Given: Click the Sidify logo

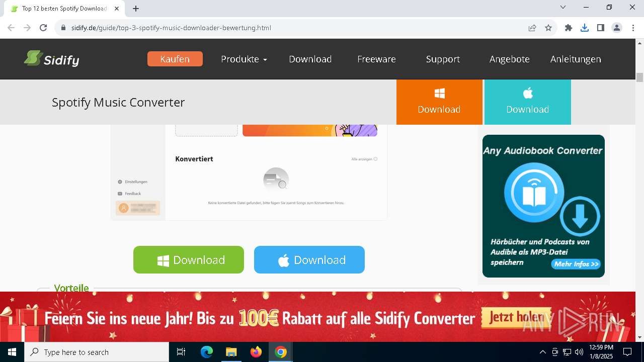Looking at the screenshot, I should coord(51,59).
